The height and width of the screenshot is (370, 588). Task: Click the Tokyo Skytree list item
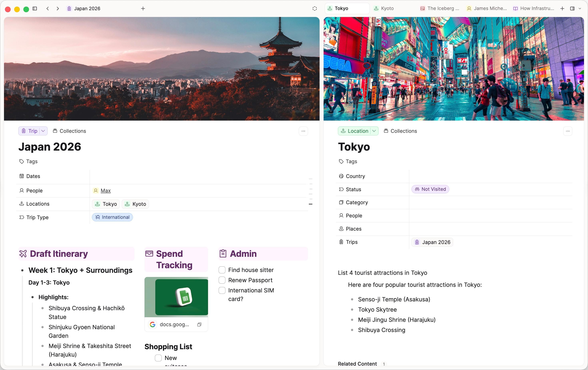coord(377,310)
